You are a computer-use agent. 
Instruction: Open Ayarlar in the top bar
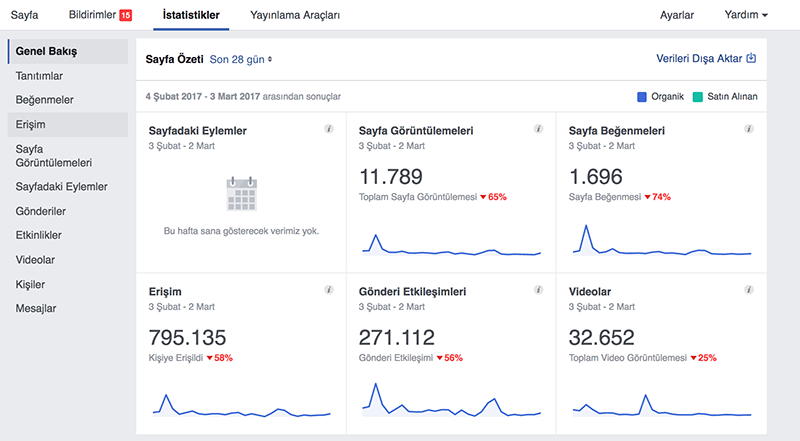(677, 15)
